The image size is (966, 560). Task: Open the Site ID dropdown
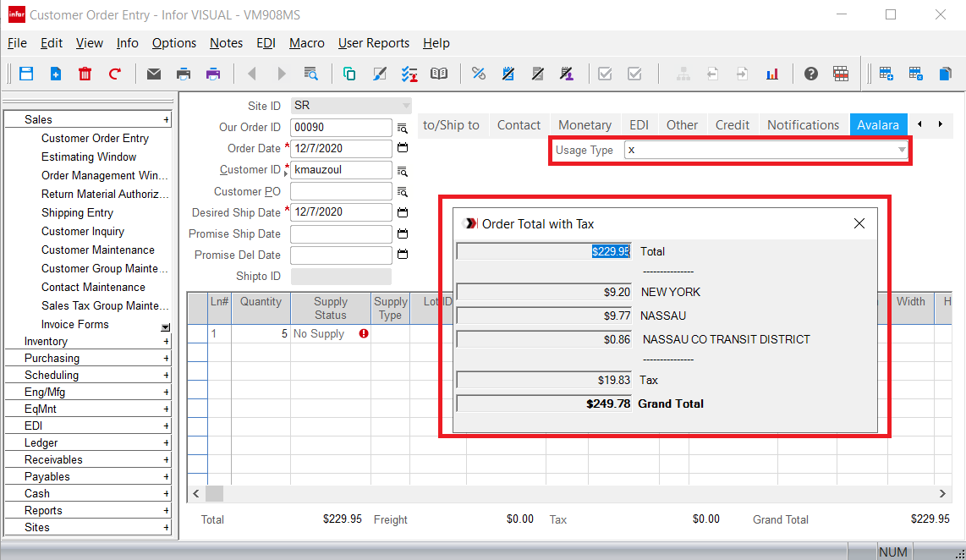[405, 106]
